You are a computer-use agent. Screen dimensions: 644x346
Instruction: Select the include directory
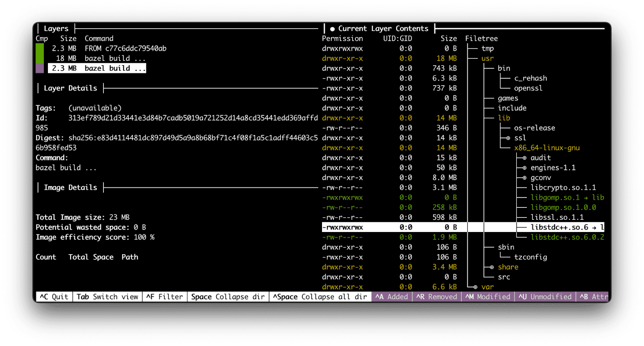click(512, 108)
